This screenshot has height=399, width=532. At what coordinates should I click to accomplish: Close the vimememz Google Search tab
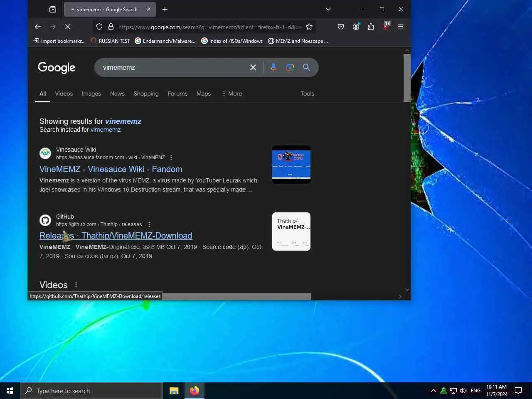[x=148, y=9]
